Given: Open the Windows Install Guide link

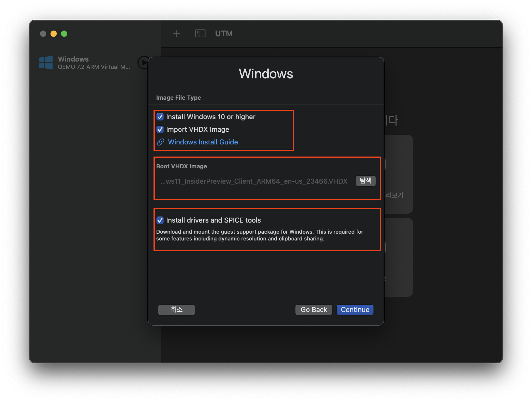Looking at the screenshot, I should tap(203, 142).
